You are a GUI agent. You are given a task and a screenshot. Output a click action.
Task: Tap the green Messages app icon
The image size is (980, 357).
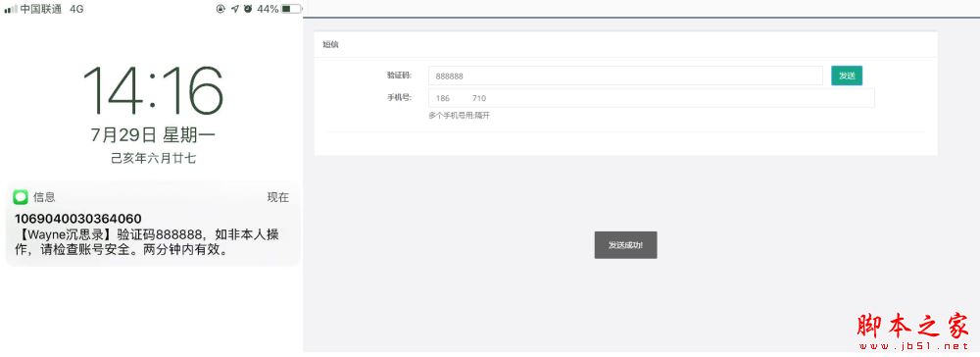21,197
